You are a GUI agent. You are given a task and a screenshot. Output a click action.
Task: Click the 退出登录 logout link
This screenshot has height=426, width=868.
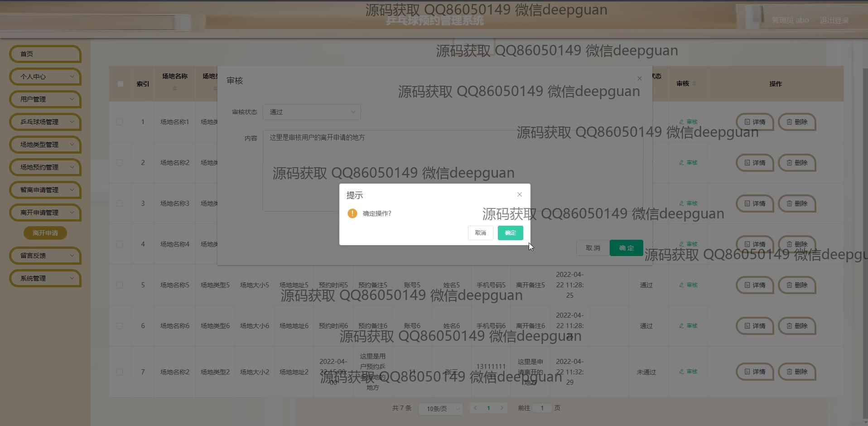(834, 20)
